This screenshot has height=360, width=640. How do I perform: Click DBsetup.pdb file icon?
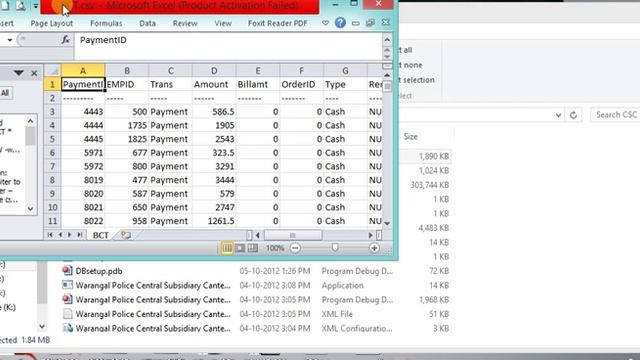pos(67,271)
